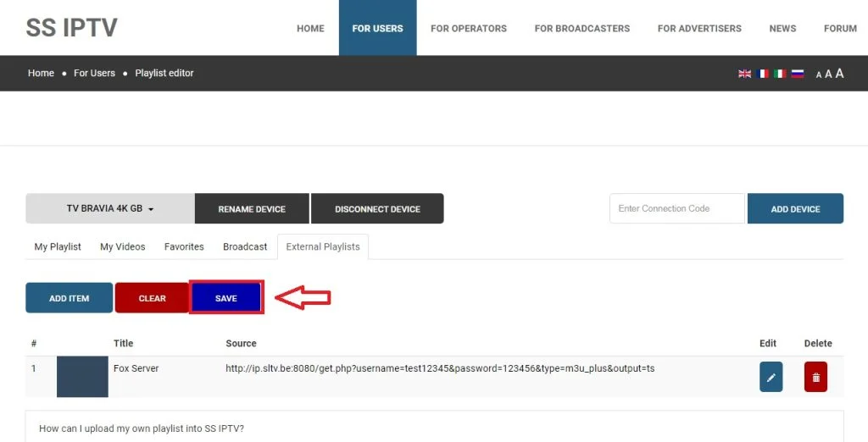868x442 pixels.
Task: Switch to Russian using the flag icon
Action: (x=797, y=74)
